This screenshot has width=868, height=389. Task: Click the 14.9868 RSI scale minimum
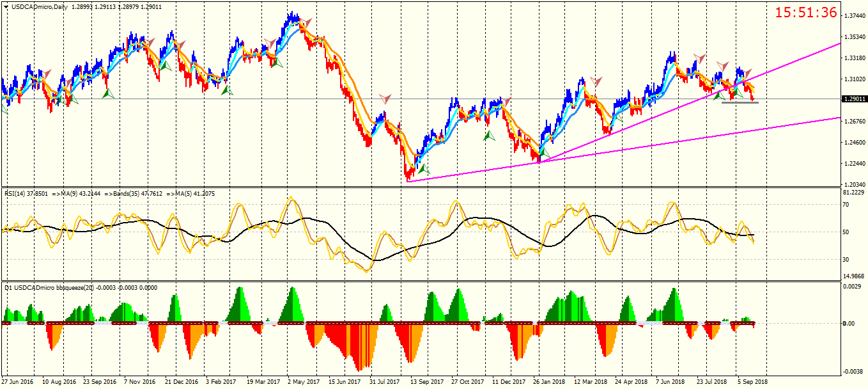[855, 276]
